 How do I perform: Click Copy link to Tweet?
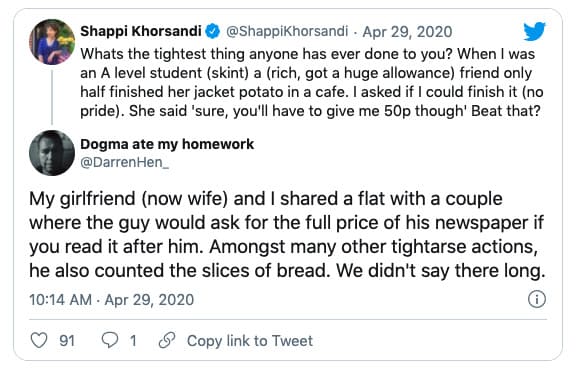click(x=250, y=341)
